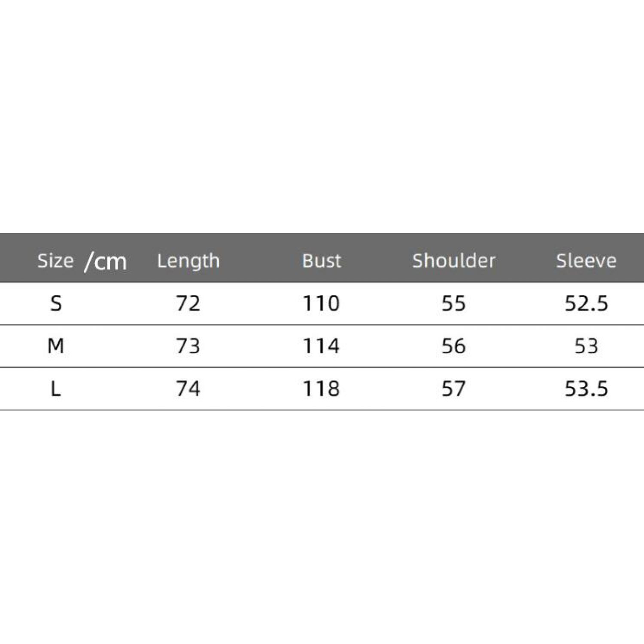
Task: Select bust value 118 in L row
Action: (x=321, y=389)
